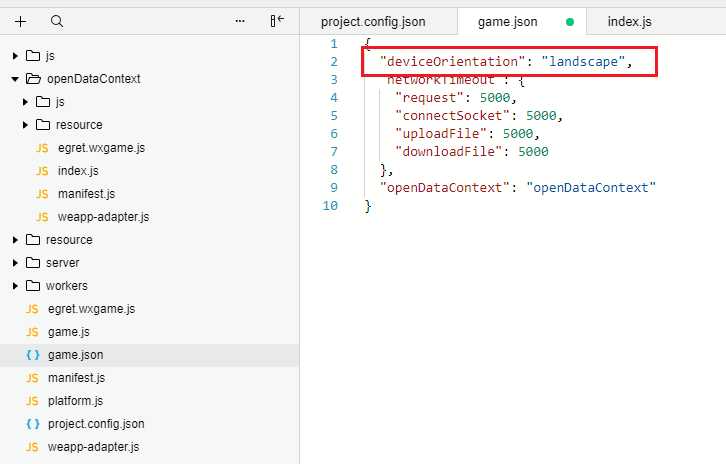The height and width of the screenshot is (464, 726).
Task: Select openDataContext folder label
Action: [94, 79]
